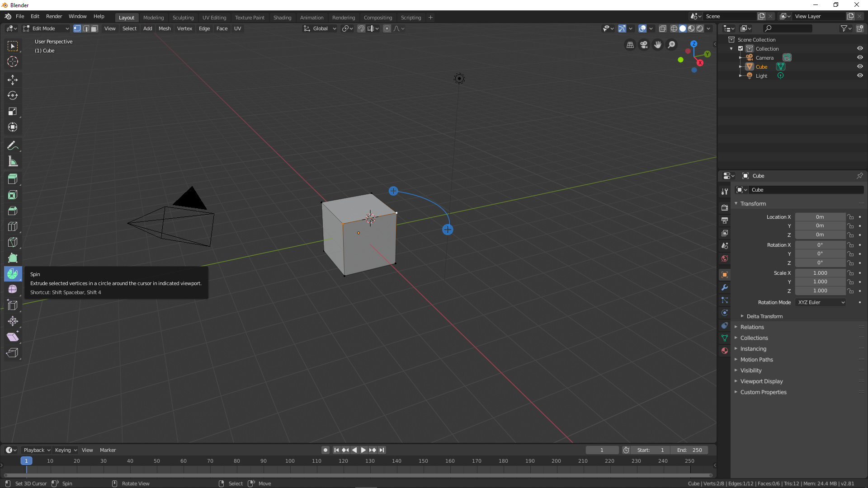
Task: Open the Playback popover in timeline
Action: (37, 450)
